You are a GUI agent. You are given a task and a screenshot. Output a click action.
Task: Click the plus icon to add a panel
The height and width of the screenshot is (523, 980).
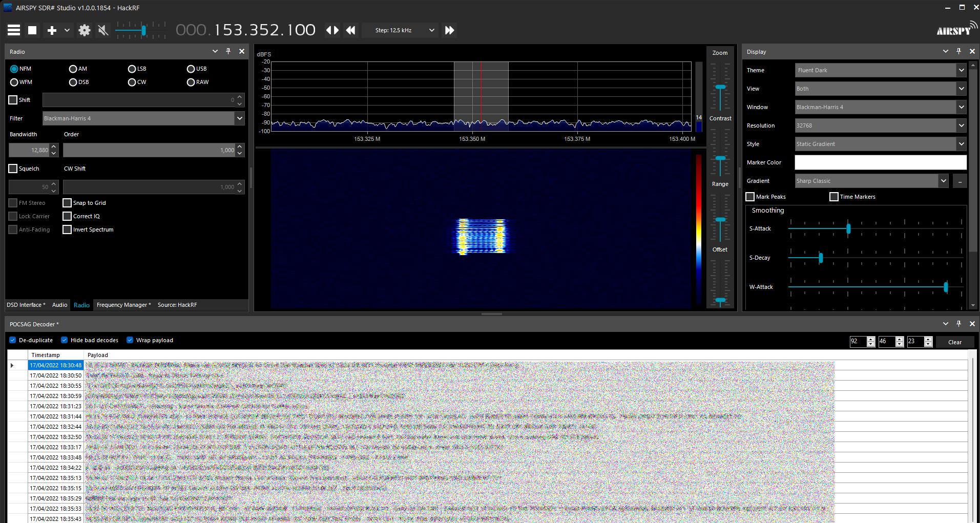tap(52, 30)
